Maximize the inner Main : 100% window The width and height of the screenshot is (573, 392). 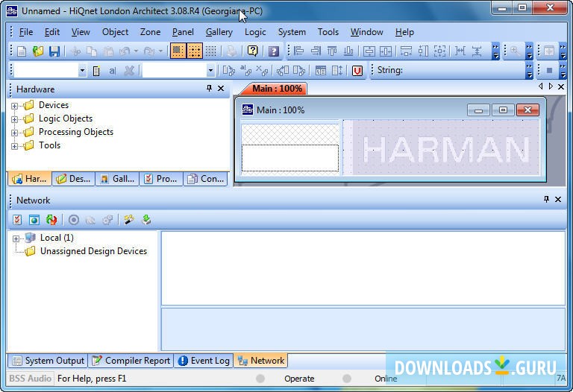503,110
